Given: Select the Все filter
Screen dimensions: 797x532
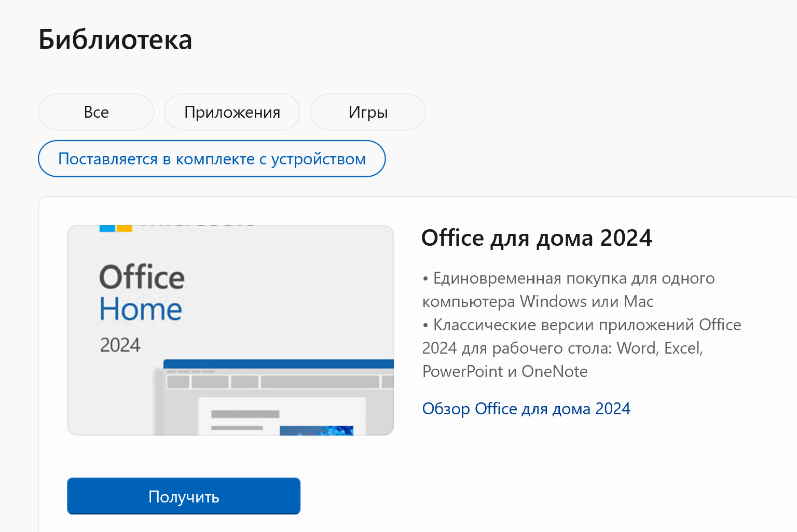Looking at the screenshot, I should pyautogui.click(x=96, y=112).
